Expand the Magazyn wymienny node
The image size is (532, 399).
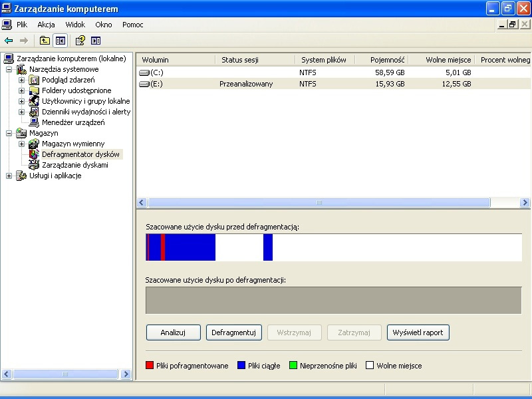[22, 144]
